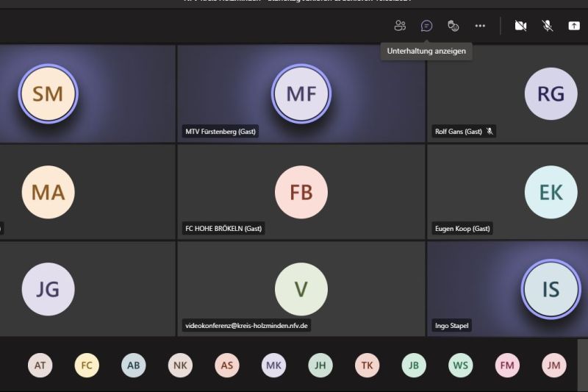This screenshot has width=588, height=392.
Task: Click the 'Eugen Koop (Gast)' name label
Action: (462, 229)
